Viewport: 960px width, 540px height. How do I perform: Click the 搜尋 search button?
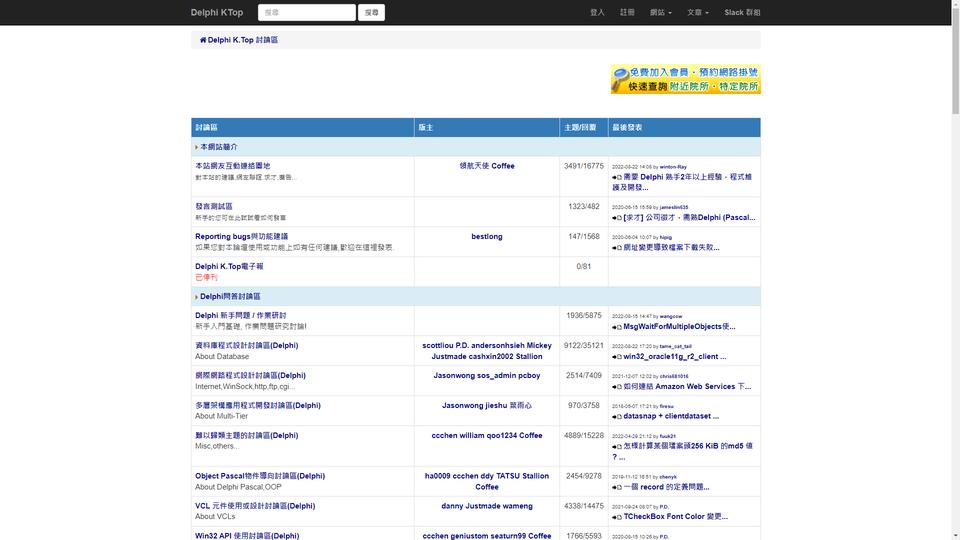click(x=372, y=12)
